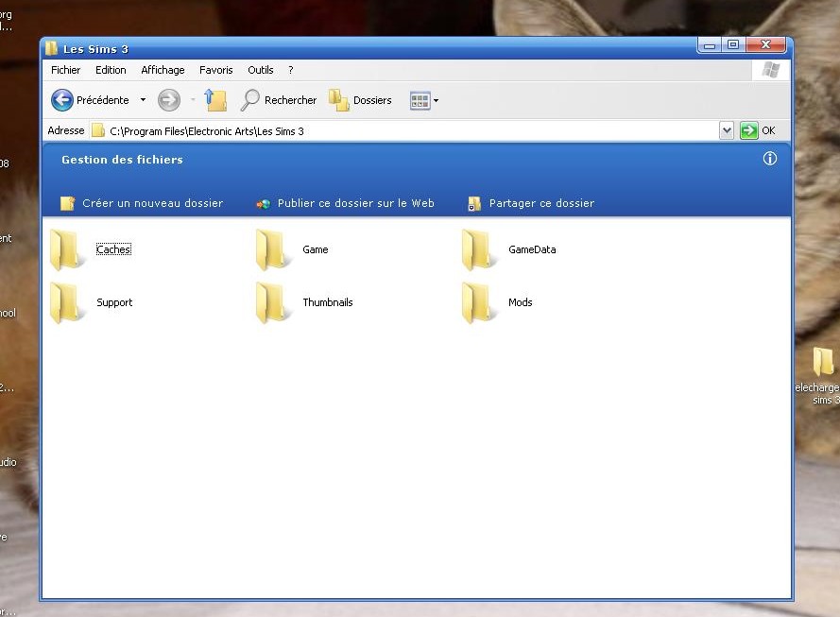Open the forward history dropdown arrow

(193, 100)
